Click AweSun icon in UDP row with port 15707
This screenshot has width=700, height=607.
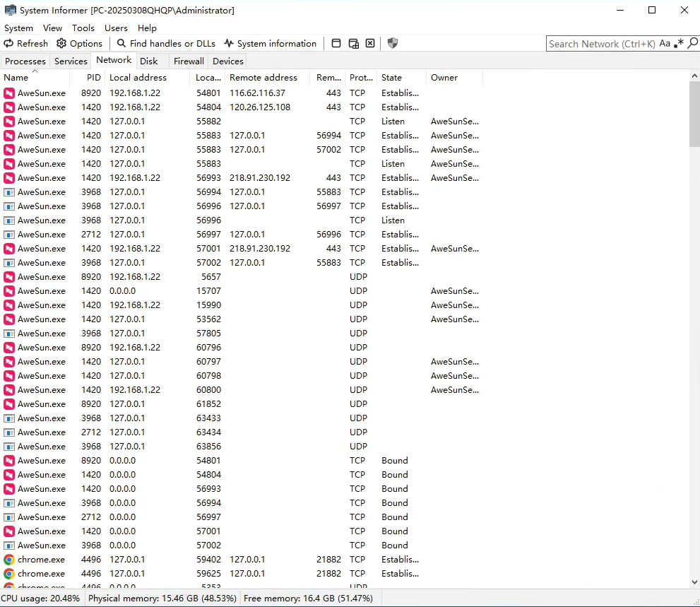9,291
